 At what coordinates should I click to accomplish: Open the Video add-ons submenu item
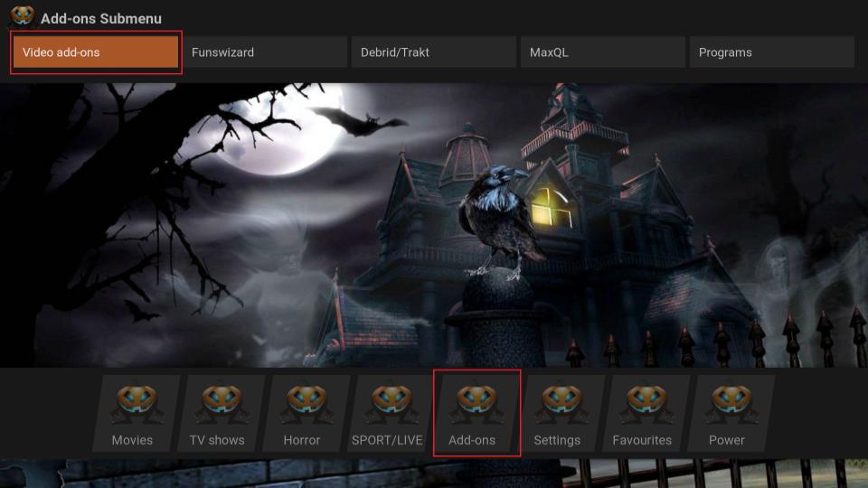[x=96, y=52]
